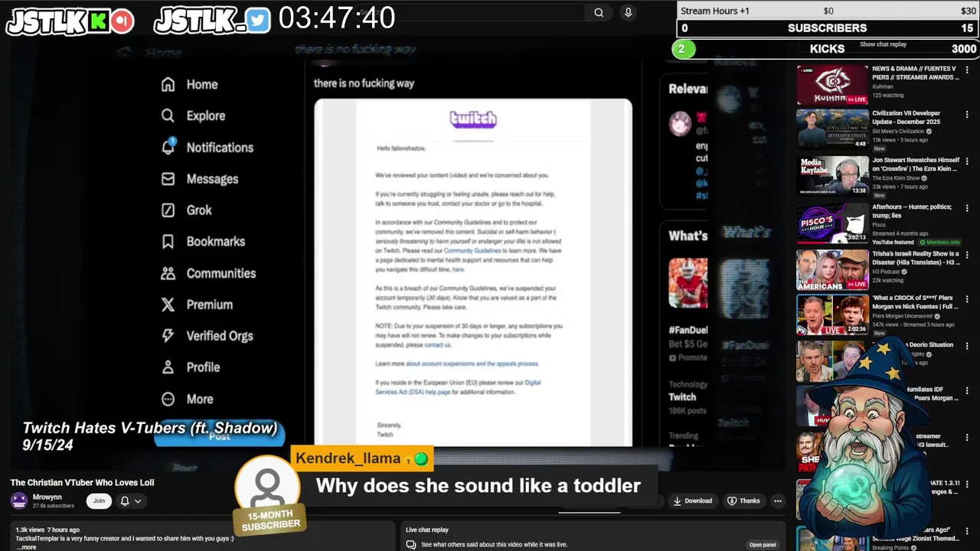Click the 'Trisha's Israeli Reality Show' video title
Image resolution: width=980 pixels, height=551 pixels.
coord(916,258)
